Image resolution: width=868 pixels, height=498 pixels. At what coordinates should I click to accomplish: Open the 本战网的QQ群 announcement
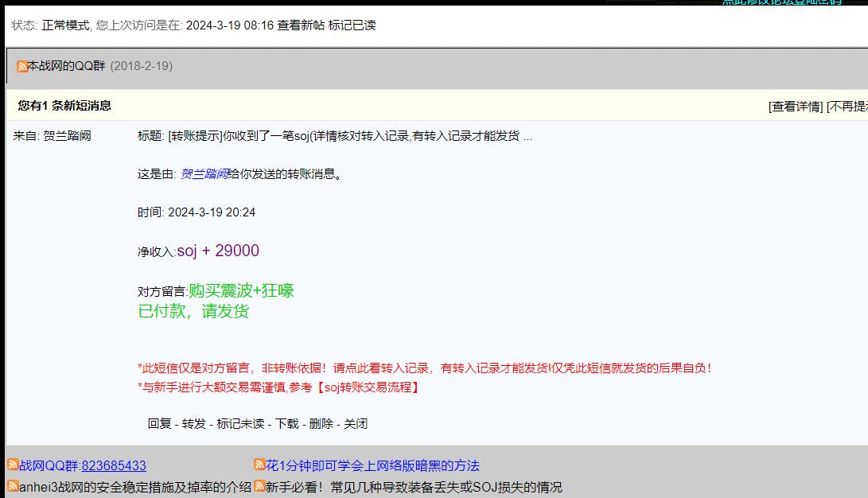(x=67, y=66)
